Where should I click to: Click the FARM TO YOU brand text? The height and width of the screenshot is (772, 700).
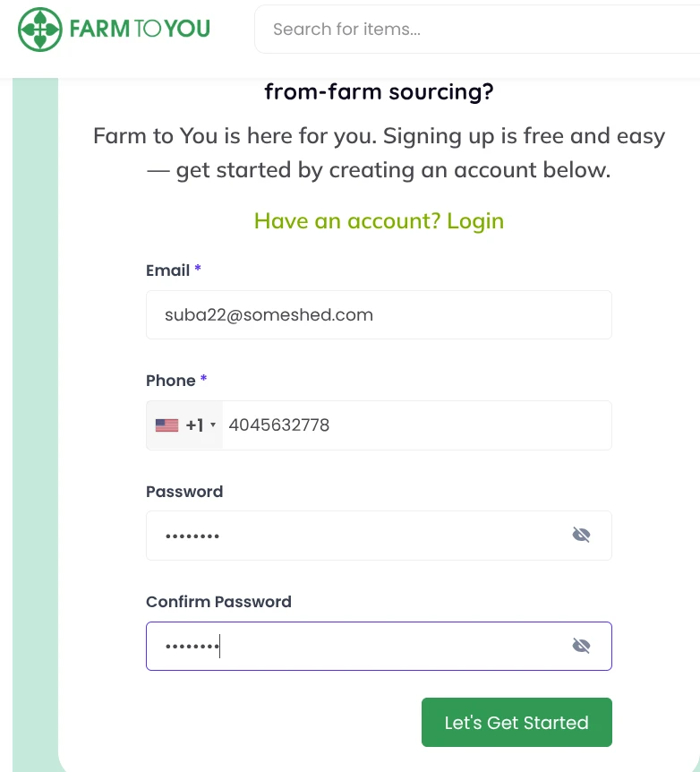[x=140, y=30]
